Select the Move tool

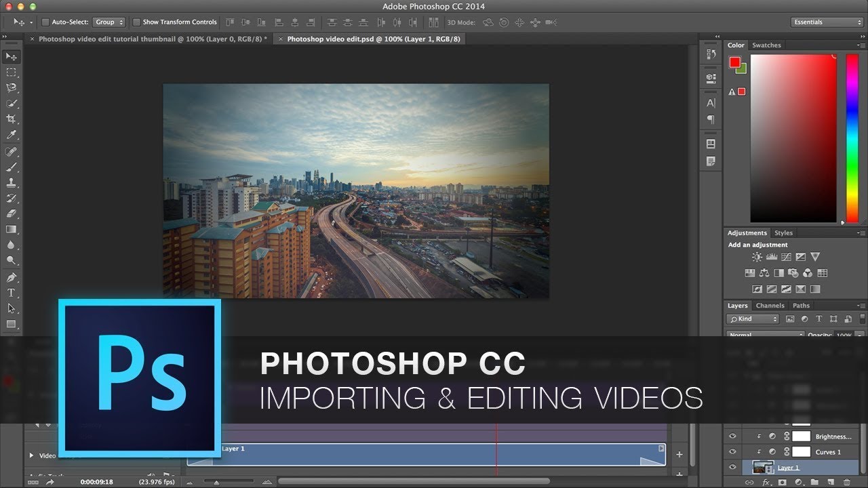tap(12, 56)
